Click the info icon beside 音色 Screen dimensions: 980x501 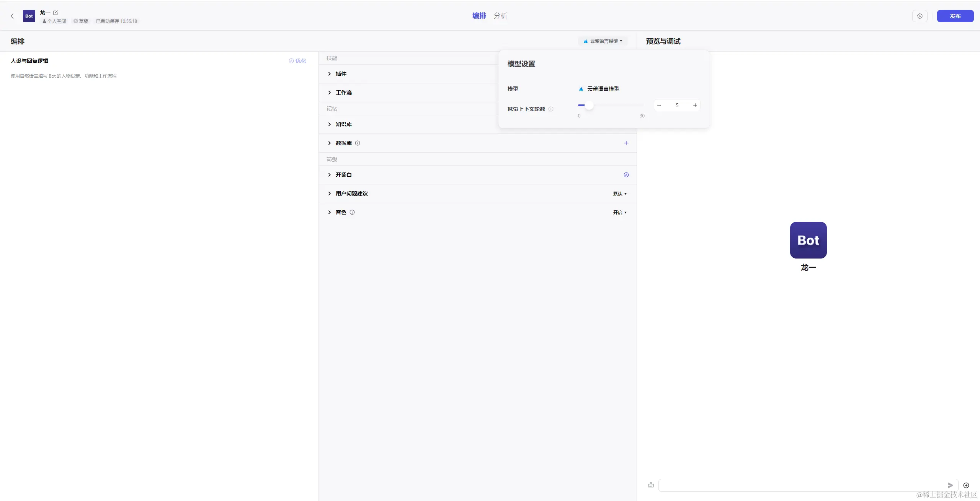(352, 212)
